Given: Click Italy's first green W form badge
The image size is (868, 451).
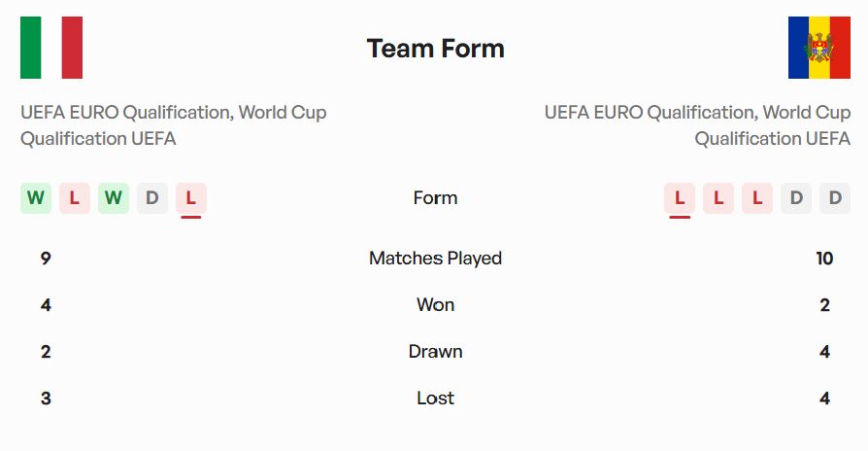Looking at the screenshot, I should tap(36, 198).
